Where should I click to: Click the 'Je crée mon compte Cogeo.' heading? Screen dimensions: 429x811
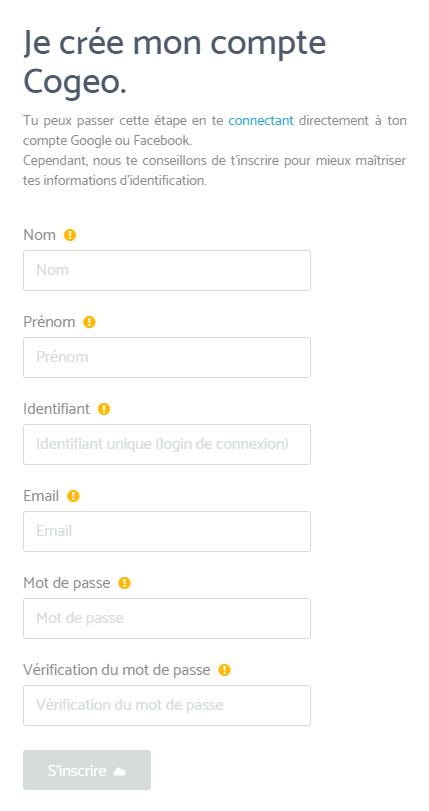[174, 62]
